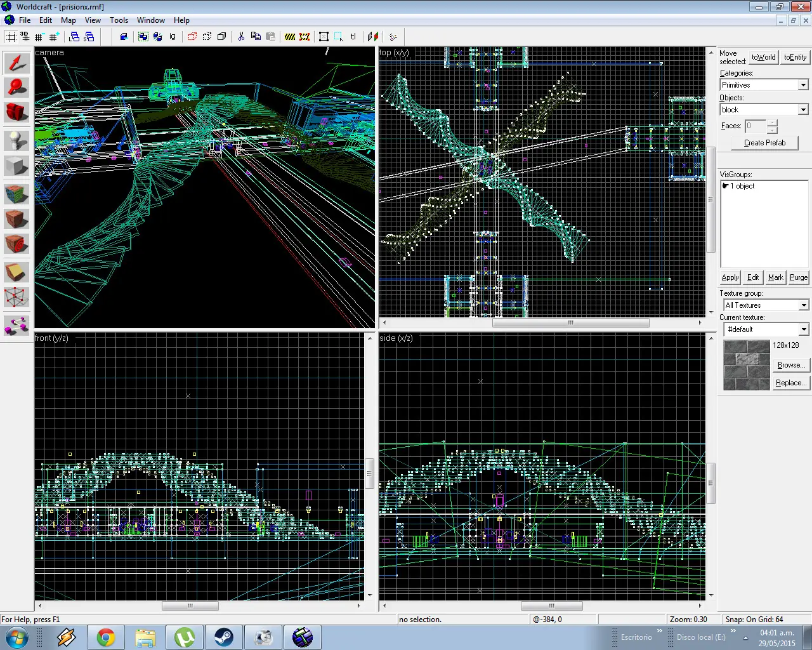Click the Larger Grid toolbar icon
The image size is (812, 650).
point(54,37)
